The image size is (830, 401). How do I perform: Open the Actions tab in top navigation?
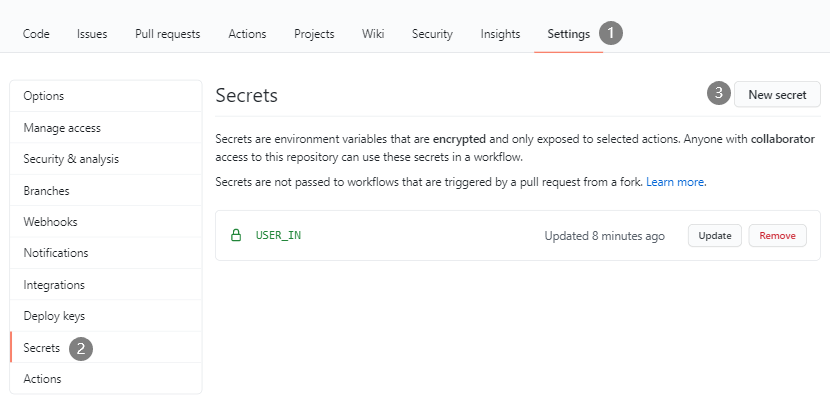point(247,34)
